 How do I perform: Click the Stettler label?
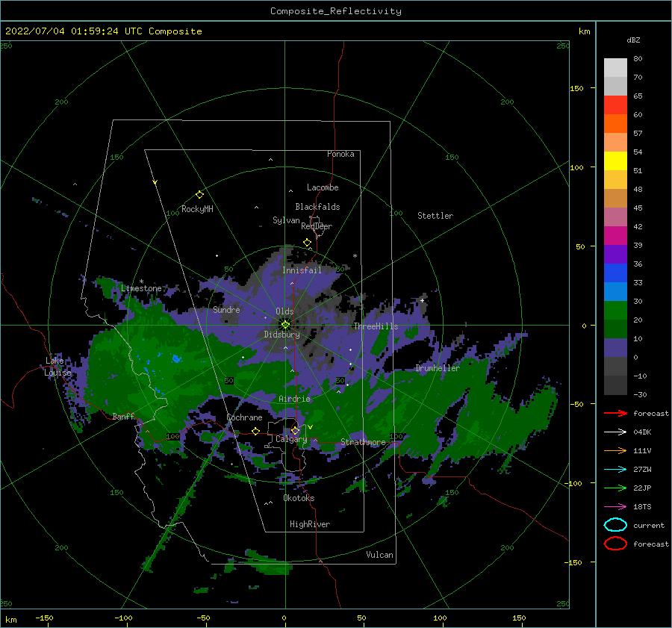pyautogui.click(x=435, y=216)
